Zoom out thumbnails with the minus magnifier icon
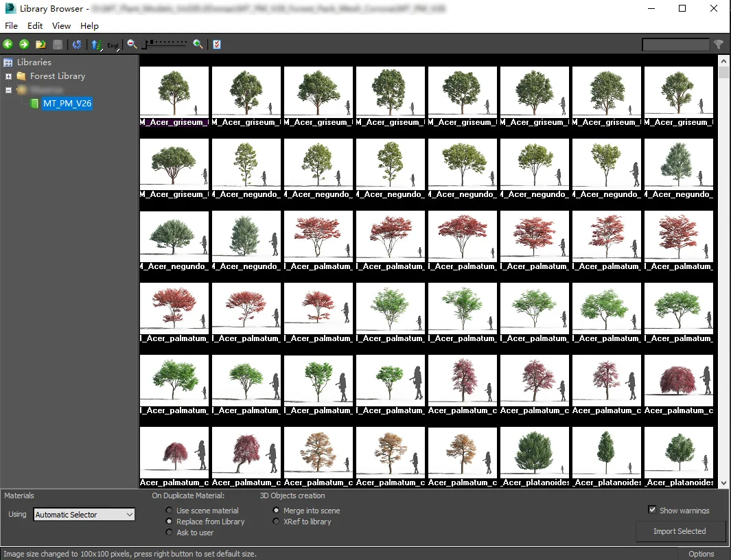The width and height of the screenshot is (731, 560). (x=131, y=44)
